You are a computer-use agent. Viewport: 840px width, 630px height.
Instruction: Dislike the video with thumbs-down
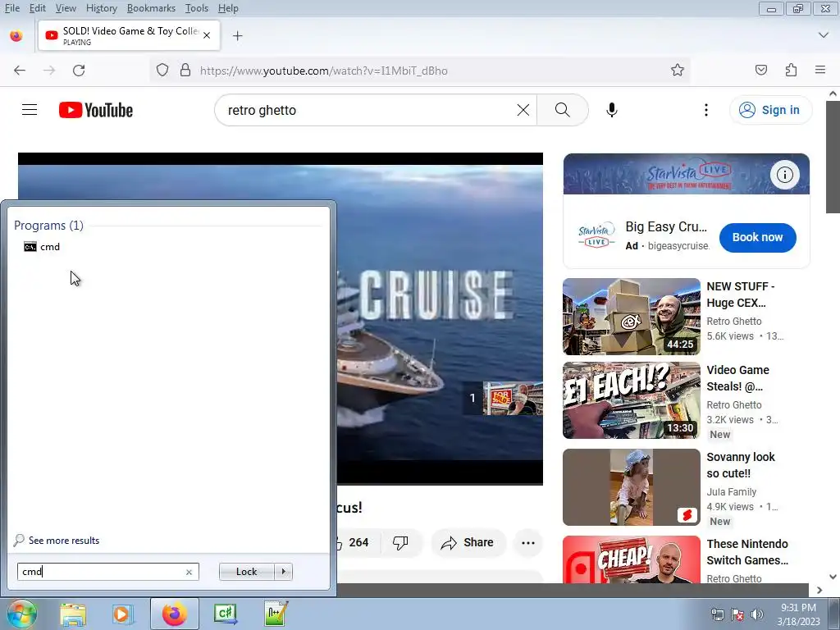pos(400,543)
